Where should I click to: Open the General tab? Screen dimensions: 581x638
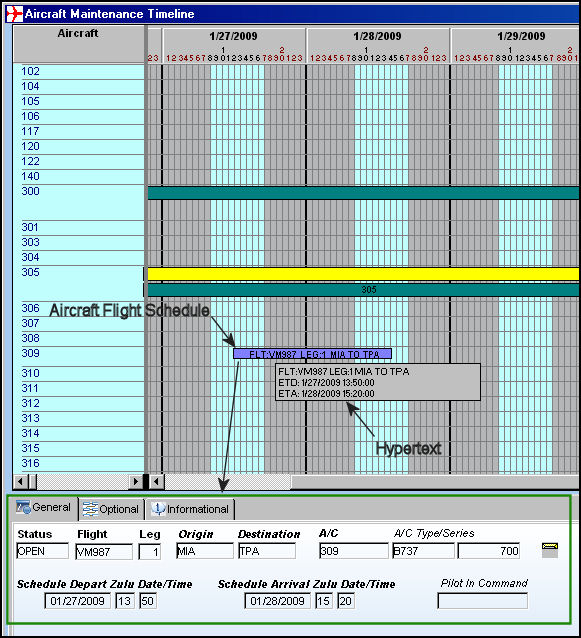(x=43, y=508)
